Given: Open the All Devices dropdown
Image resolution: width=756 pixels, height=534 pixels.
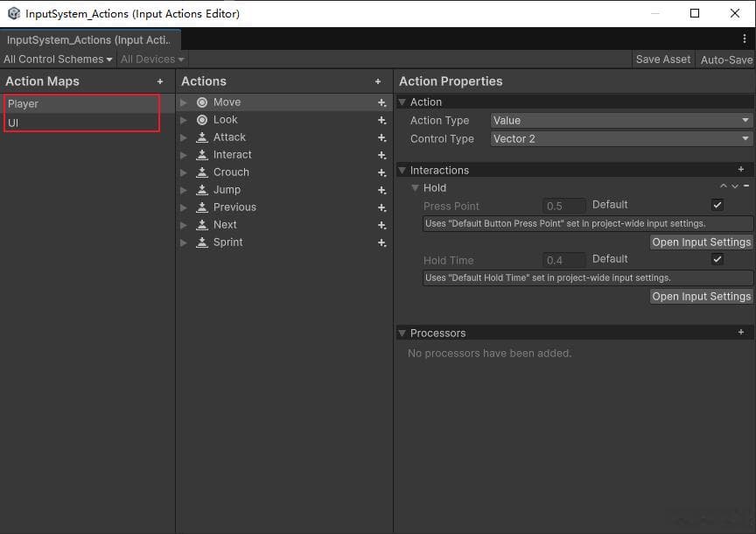Looking at the screenshot, I should 152,60.
